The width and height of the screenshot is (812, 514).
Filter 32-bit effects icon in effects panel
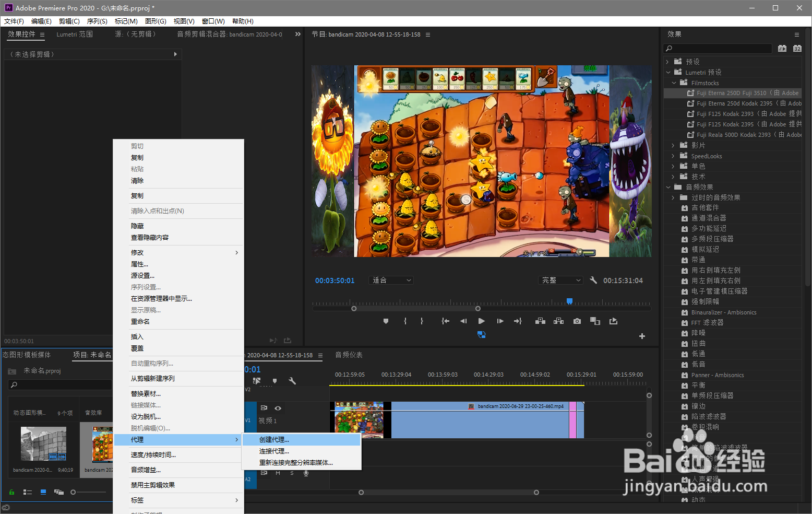797,49
